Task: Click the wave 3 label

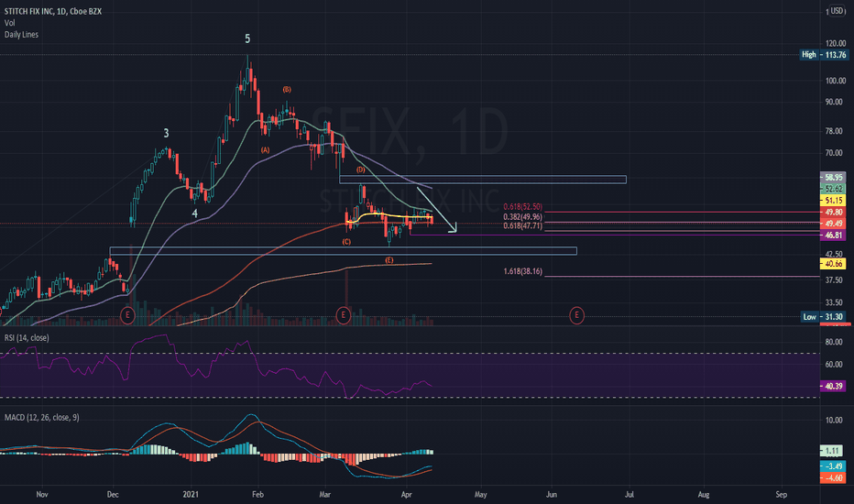Action: pyautogui.click(x=166, y=133)
